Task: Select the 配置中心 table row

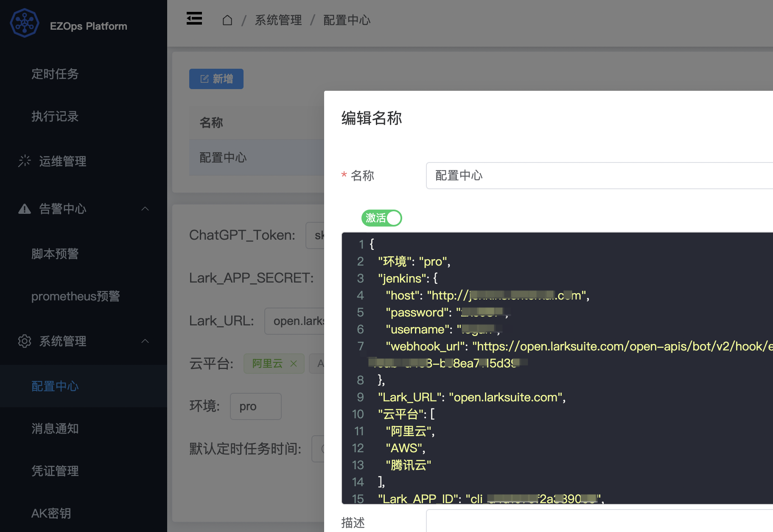Action: pyautogui.click(x=257, y=157)
